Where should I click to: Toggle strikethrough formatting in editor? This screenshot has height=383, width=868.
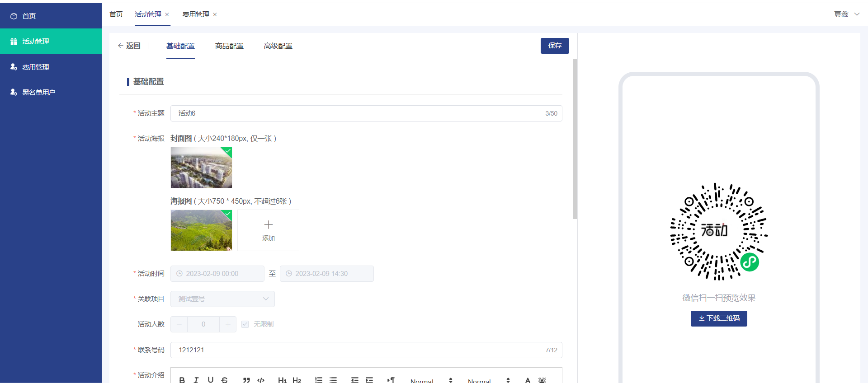coord(225,380)
